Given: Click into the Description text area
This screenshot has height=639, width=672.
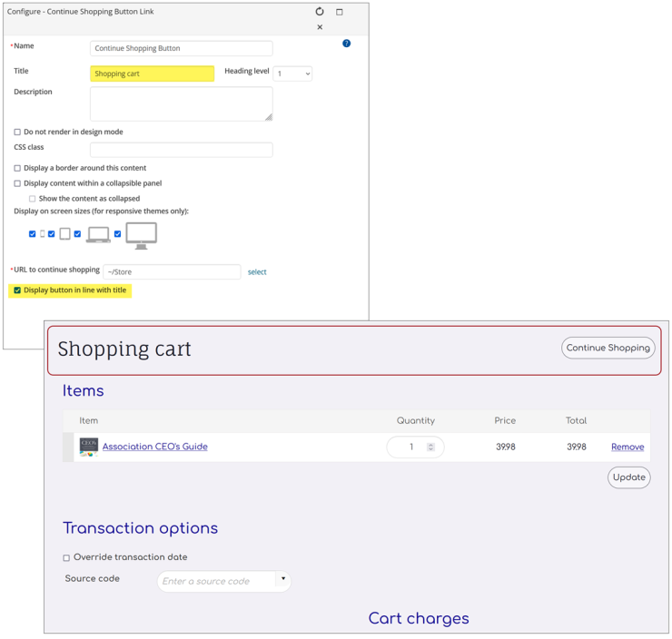Looking at the screenshot, I should [x=181, y=103].
